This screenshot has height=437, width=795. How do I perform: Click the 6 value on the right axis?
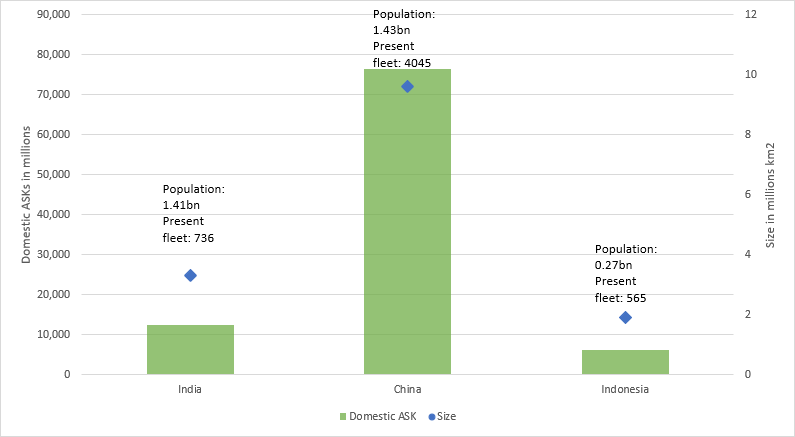(748, 194)
